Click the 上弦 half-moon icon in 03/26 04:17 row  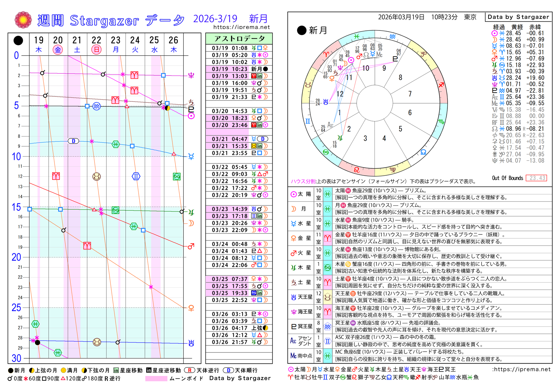pyautogui.click(x=266, y=328)
